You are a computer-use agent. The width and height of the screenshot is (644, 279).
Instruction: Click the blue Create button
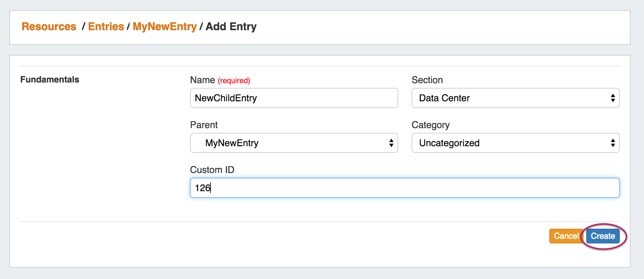603,236
